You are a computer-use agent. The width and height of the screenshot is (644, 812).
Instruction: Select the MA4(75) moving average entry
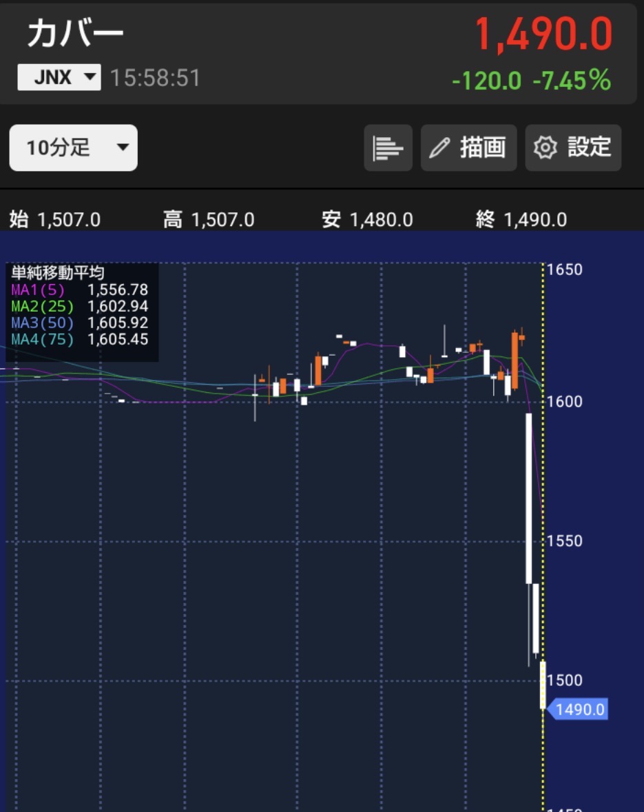[80, 339]
